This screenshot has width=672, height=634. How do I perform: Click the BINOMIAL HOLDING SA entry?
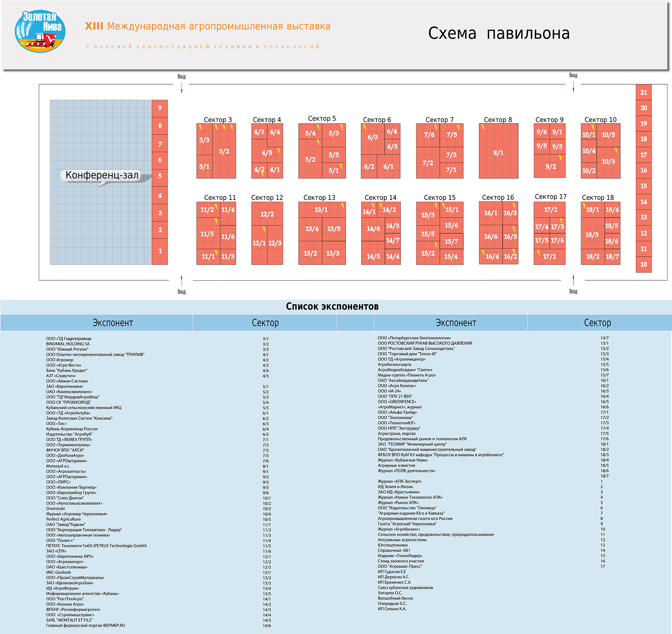[x=68, y=344]
